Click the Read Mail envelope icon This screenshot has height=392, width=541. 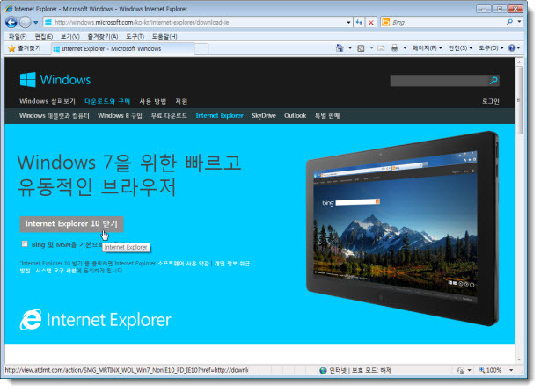point(381,48)
